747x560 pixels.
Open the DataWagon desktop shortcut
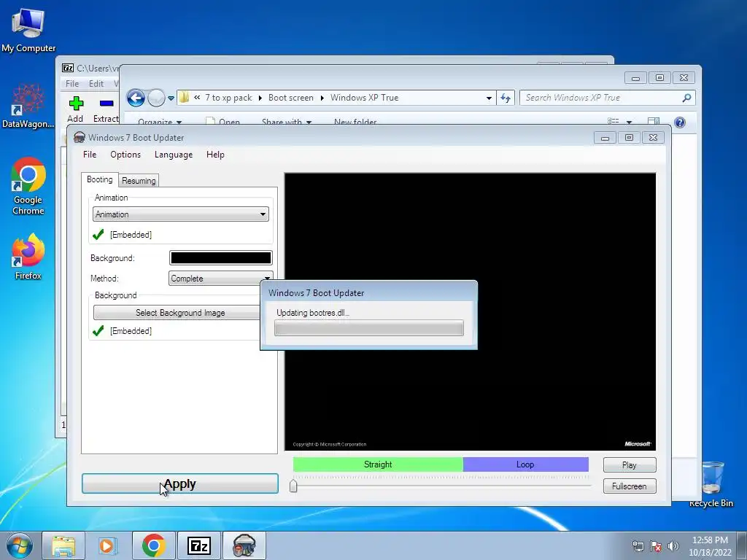point(28,106)
